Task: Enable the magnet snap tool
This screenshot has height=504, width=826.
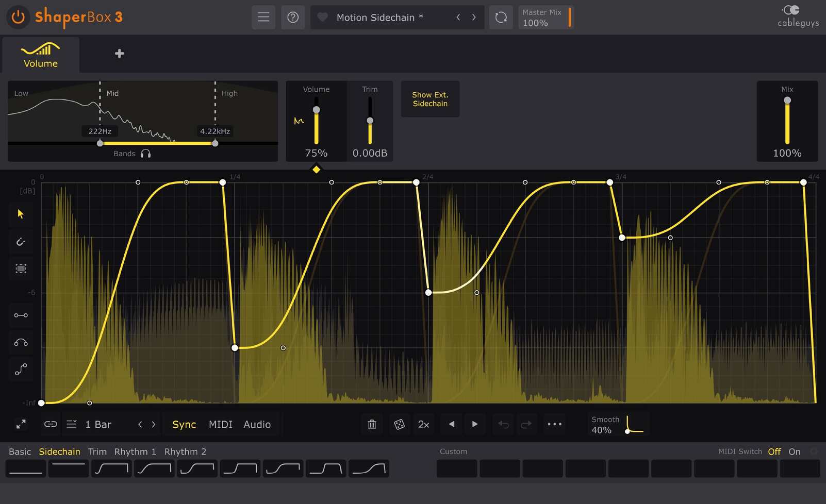Action: tap(21, 241)
